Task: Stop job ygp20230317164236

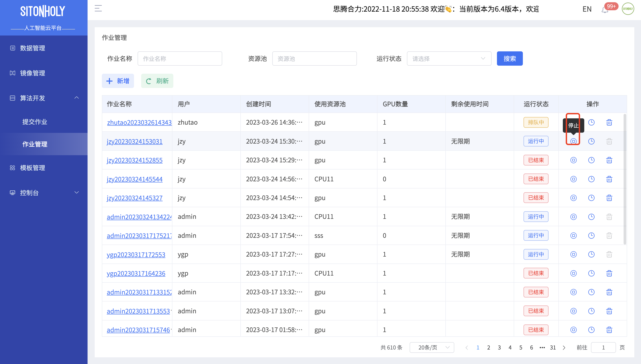Action: coord(573,273)
